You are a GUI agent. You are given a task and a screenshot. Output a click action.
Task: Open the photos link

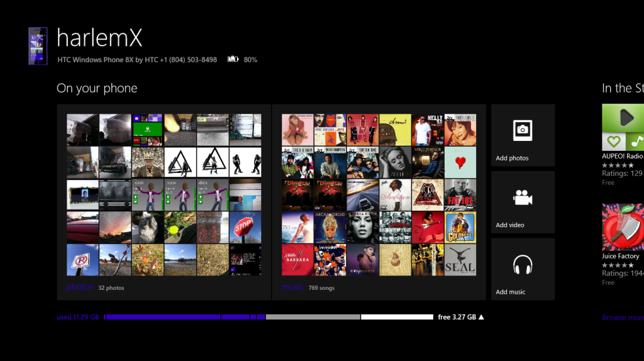80,287
